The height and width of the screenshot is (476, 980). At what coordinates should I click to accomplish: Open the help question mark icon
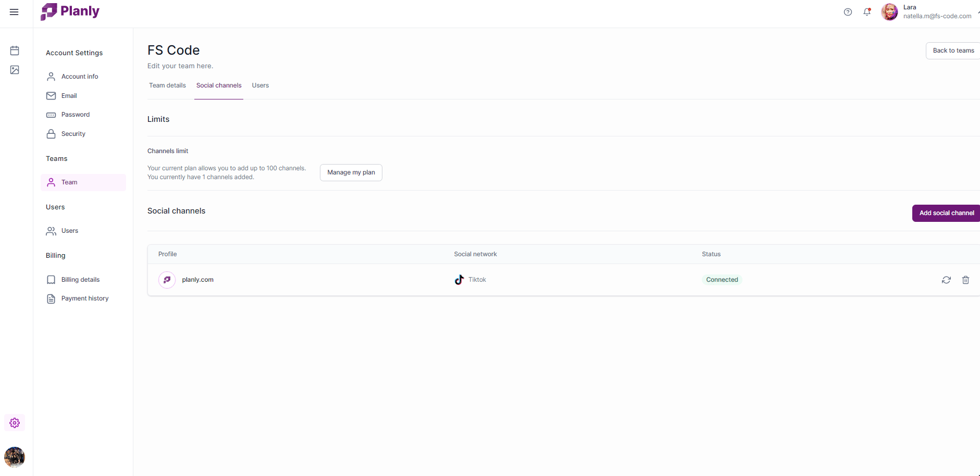click(x=848, y=12)
